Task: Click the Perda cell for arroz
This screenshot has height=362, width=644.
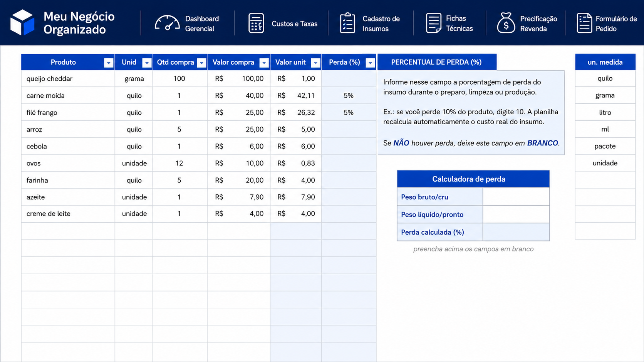Action: [x=349, y=129]
